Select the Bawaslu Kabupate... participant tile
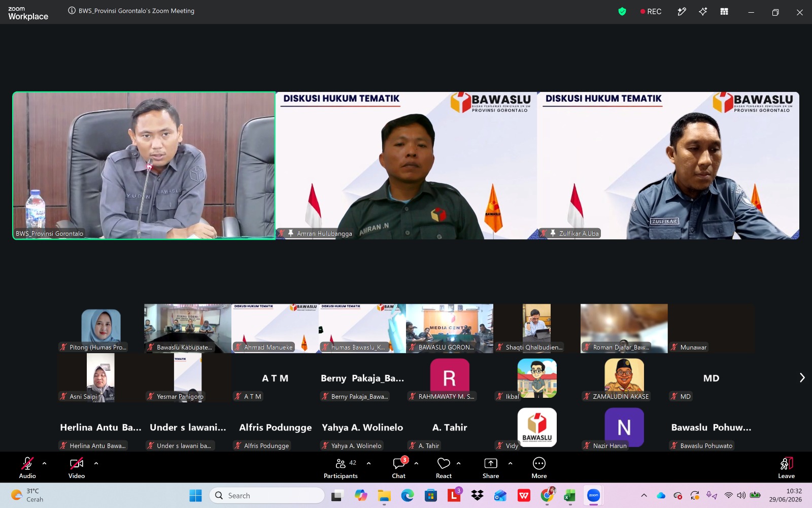This screenshot has width=812, height=508. 188,328
